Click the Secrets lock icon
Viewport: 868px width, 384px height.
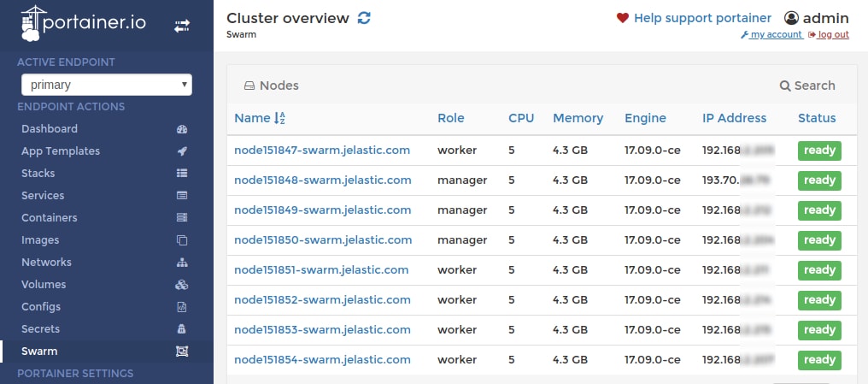click(182, 328)
